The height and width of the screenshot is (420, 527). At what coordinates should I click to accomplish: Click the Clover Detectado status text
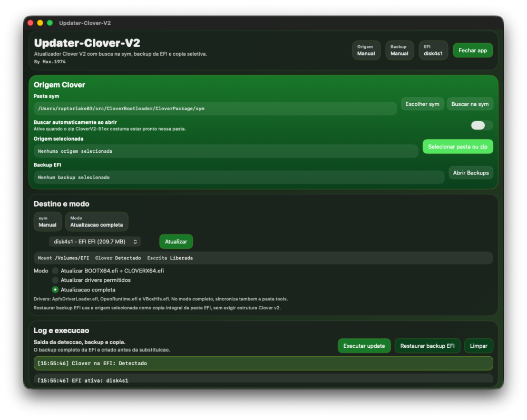(x=118, y=258)
